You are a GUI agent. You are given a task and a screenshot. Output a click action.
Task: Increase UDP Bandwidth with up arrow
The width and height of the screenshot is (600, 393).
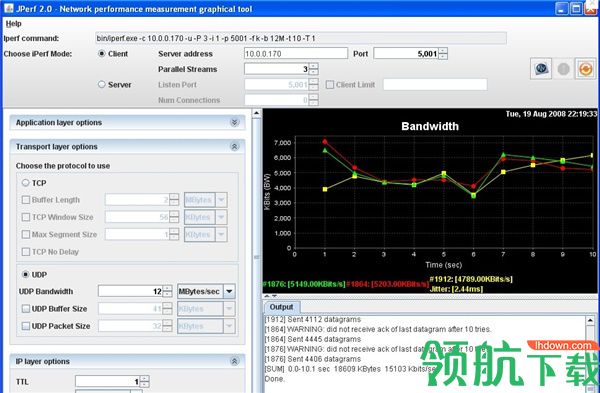[x=168, y=288]
